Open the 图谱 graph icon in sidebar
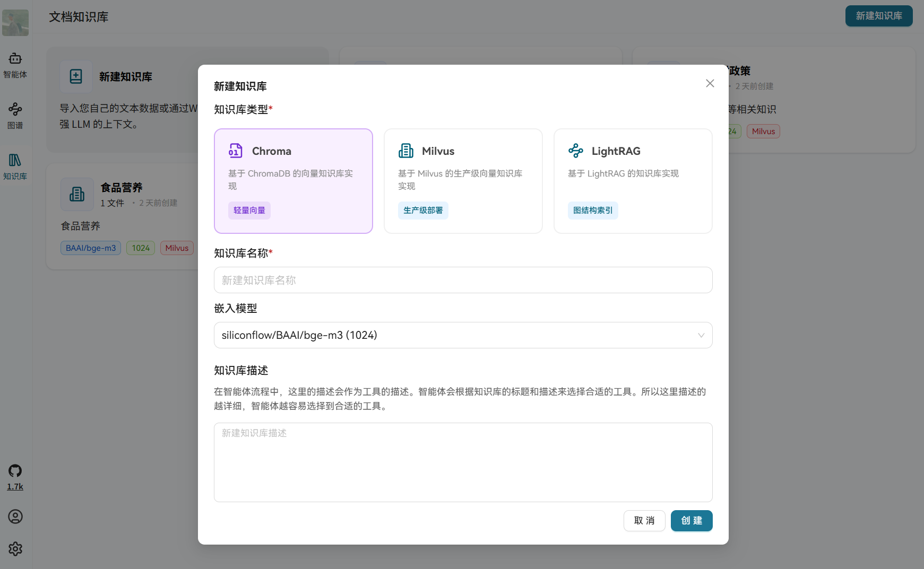Viewport: 924px width, 569px height. click(x=15, y=109)
